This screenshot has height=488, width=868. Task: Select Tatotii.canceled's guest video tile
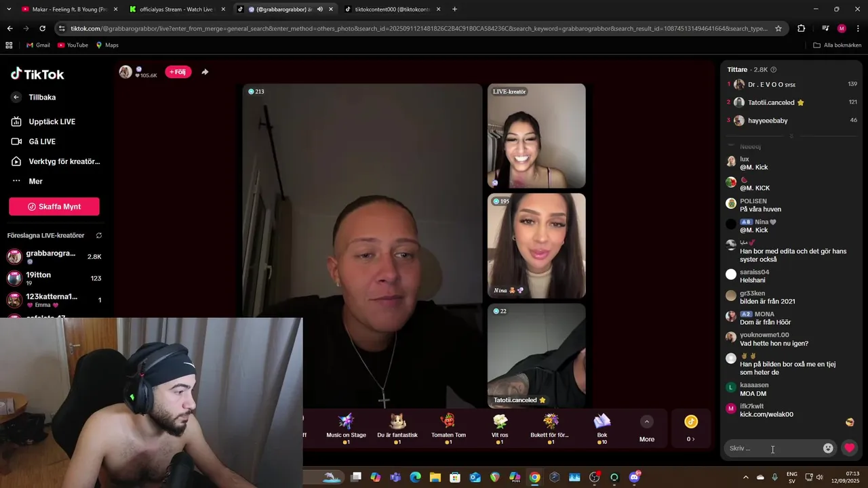point(536,355)
